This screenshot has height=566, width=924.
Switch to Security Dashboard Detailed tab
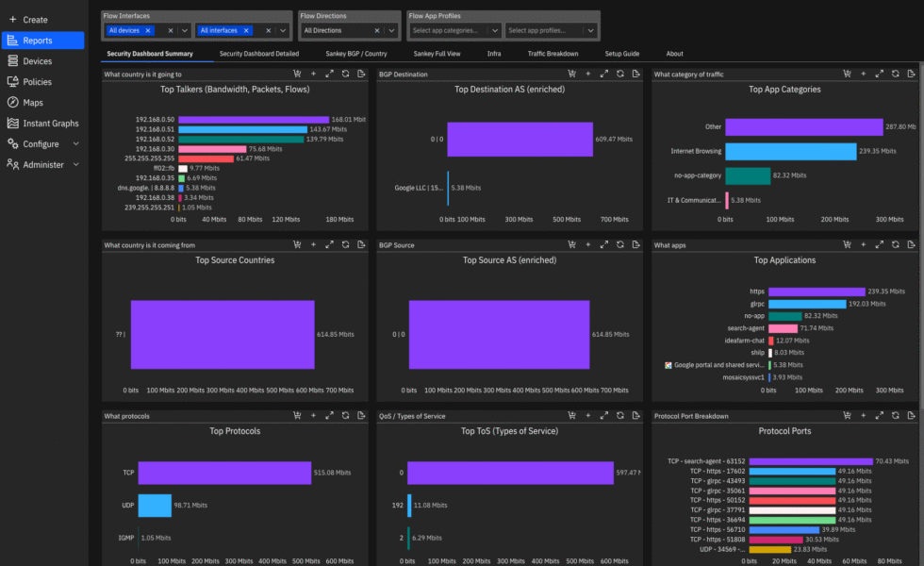(259, 54)
